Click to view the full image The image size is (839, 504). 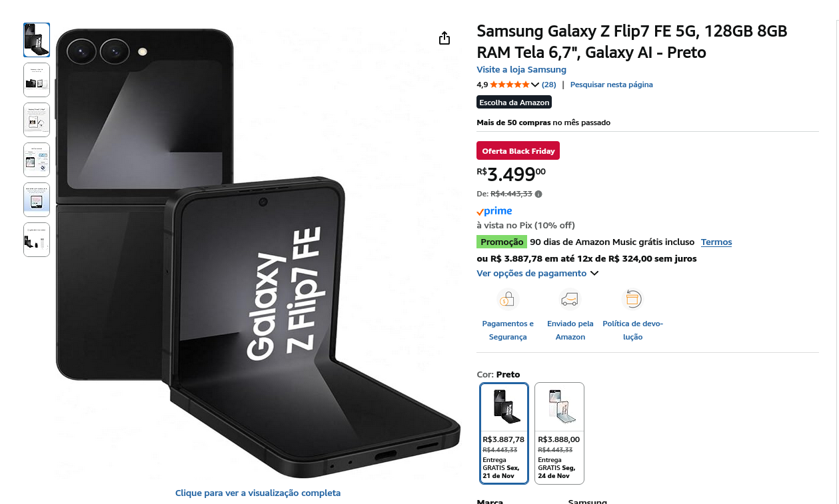258,493
